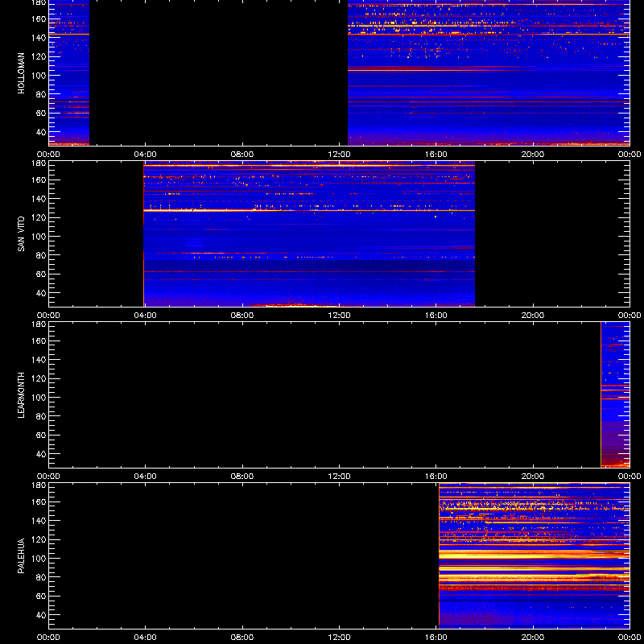Click the 80 frequency label on Palehua axis
Image resolution: width=644 pixels, height=644 pixels.
click(x=41, y=577)
